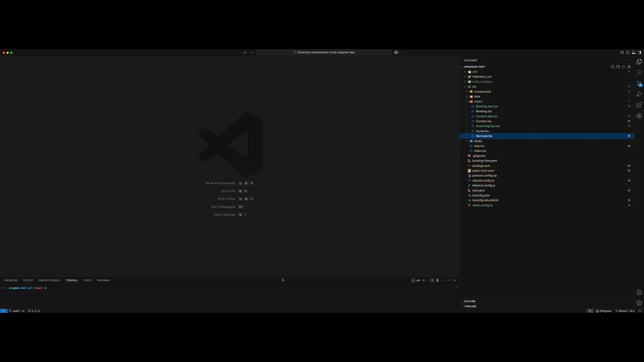This screenshot has width=644, height=362.
Task: Toggle the right sidebar layout button
Action: click(x=639, y=52)
